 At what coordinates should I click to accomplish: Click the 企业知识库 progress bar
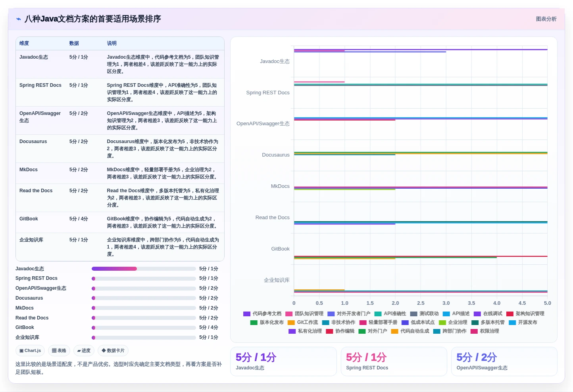tap(144, 338)
